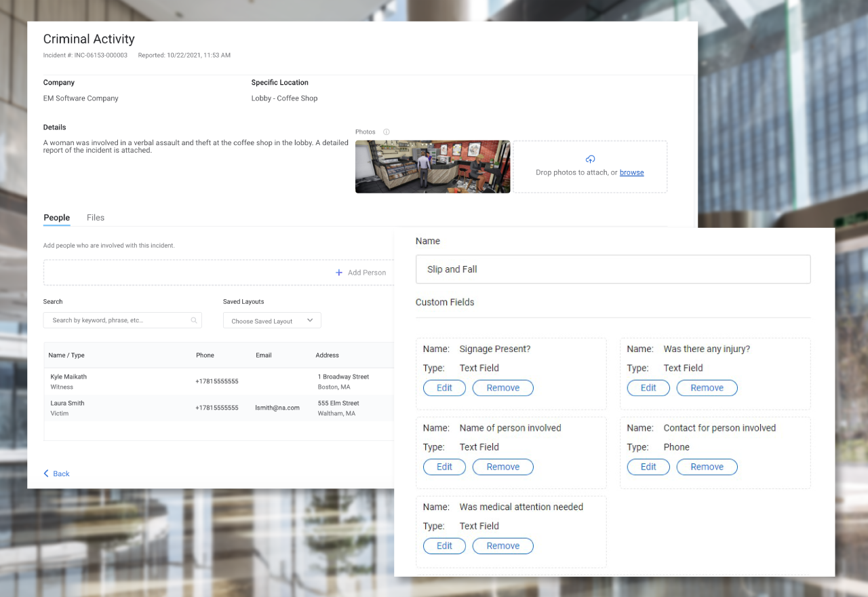The image size is (868, 597).
Task: Remove the Signage Present? custom field
Action: (503, 388)
